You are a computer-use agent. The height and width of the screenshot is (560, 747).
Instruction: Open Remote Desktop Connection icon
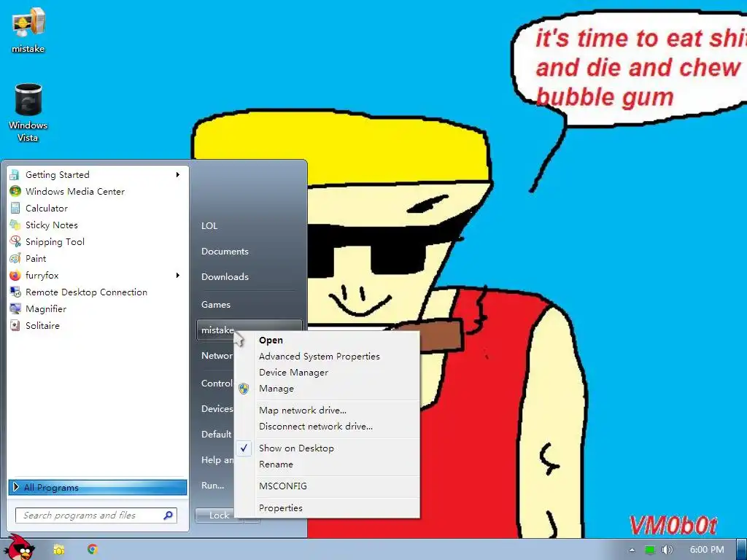pos(15,292)
